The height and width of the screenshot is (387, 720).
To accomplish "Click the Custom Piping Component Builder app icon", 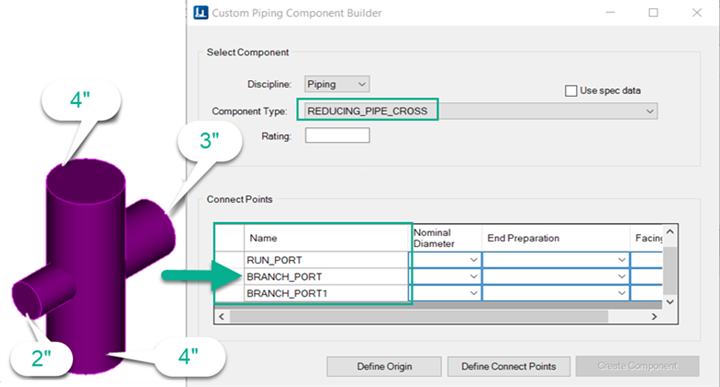I will tap(201, 12).
